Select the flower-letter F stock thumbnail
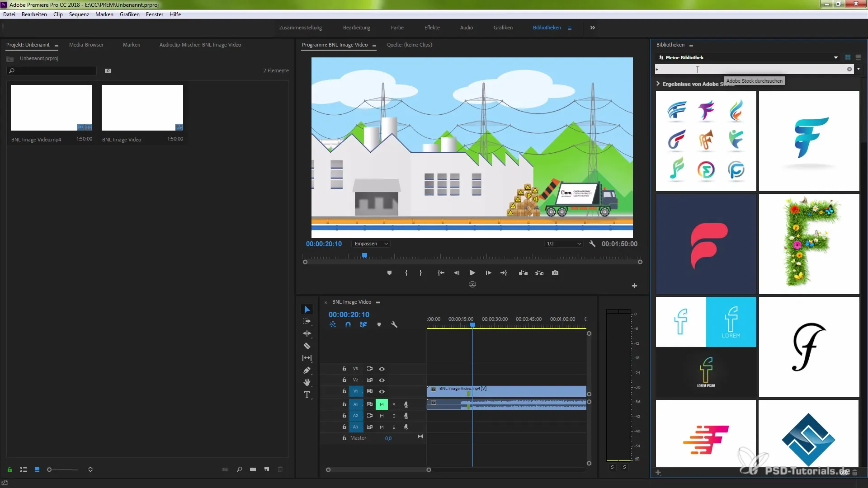This screenshot has height=488, width=868. click(809, 244)
